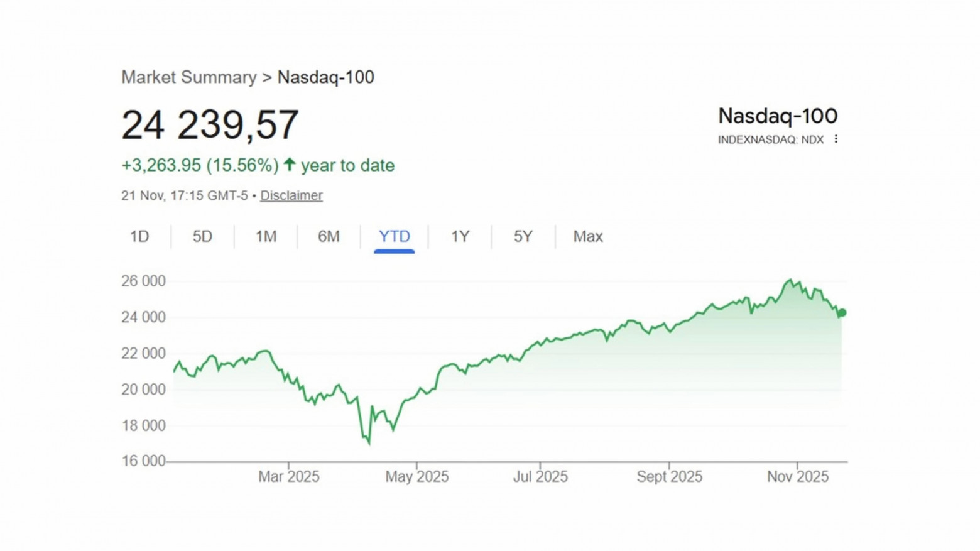
Task: Show the Max time range
Action: [x=587, y=237]
